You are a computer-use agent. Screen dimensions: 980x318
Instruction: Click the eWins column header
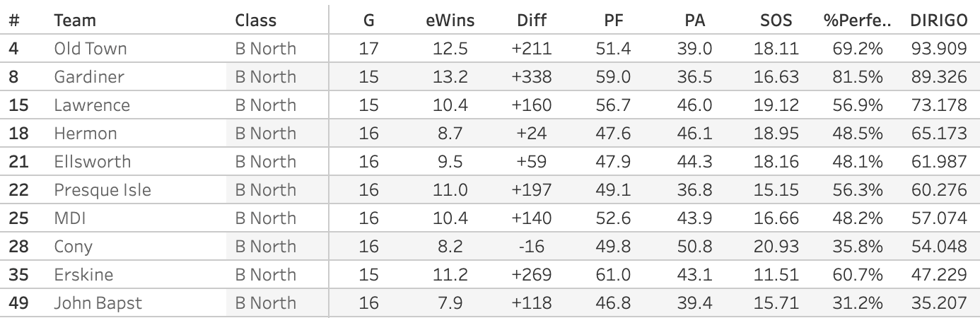450,20
